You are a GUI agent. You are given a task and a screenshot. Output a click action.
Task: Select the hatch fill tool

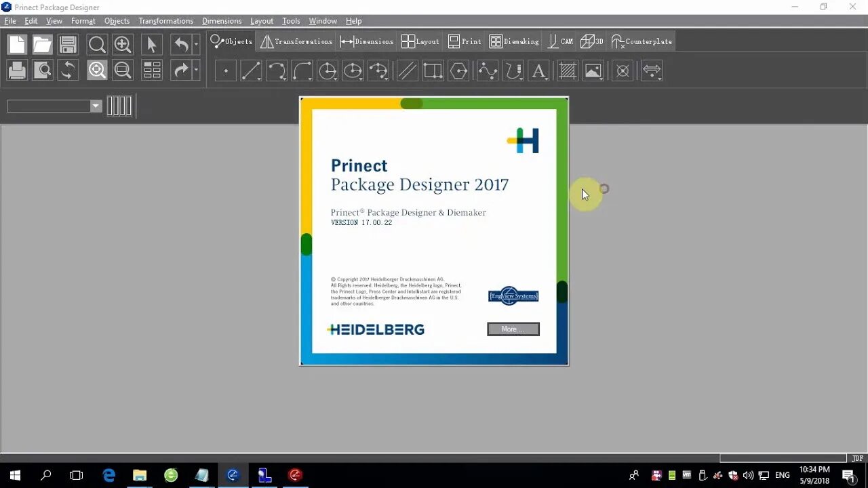coord(567,70)
